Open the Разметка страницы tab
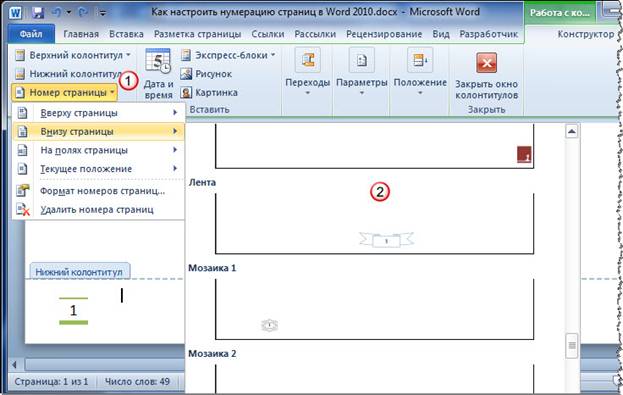Image resolution: width=623 pixels, height=395 pixels. [x=197, y=34]
